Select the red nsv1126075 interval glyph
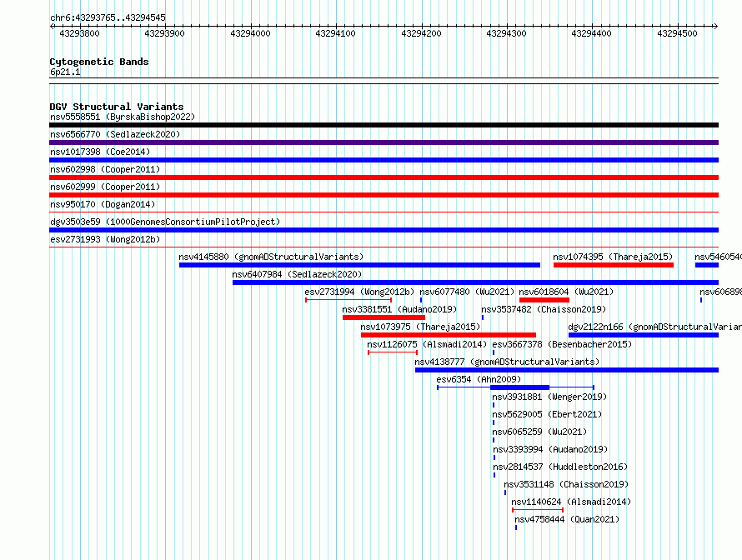Viewport: 742px width, 560px height. pyautogui.click(x=393, y=352)
